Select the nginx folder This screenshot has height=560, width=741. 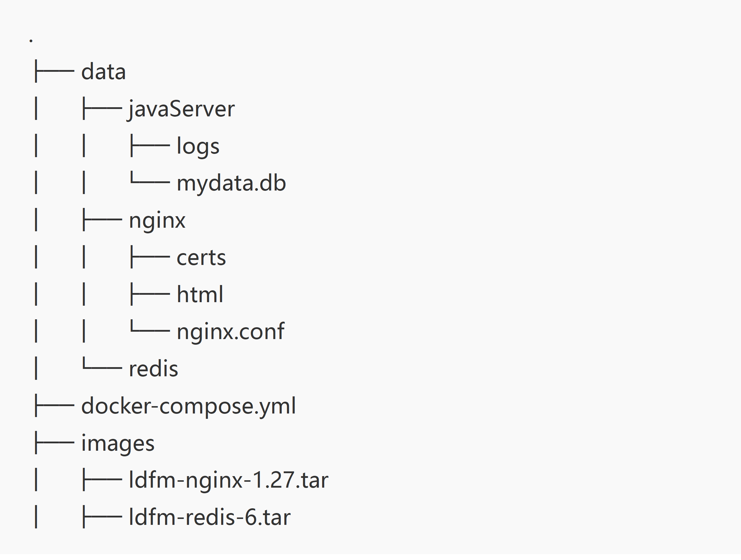157,221
